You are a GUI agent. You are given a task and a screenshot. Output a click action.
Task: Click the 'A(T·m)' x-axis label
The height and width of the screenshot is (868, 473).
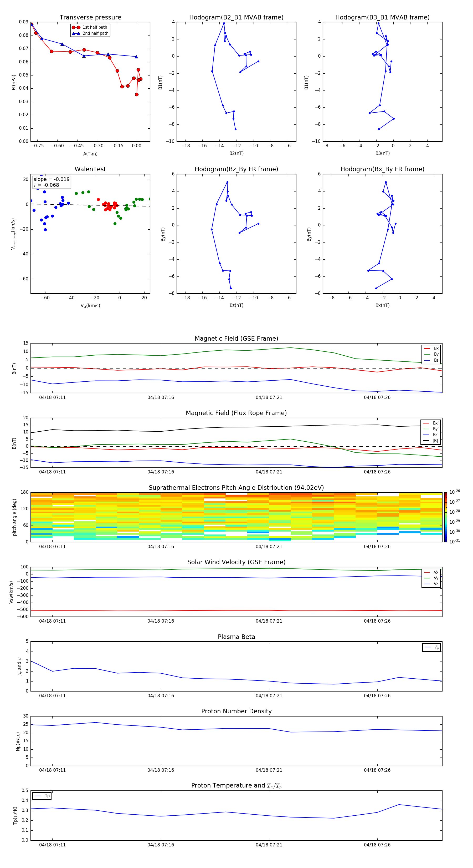(x=90, y=154)
